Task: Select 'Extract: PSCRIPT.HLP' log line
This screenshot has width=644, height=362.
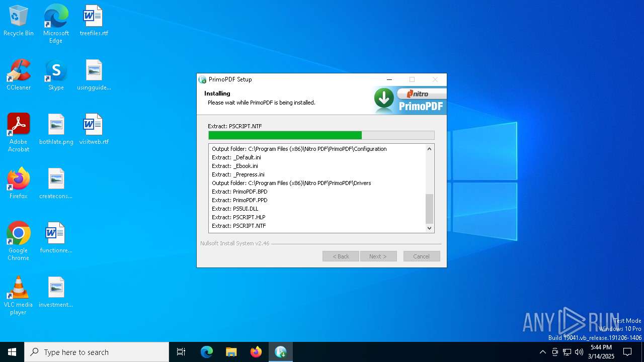Action: tap(238, 217)
